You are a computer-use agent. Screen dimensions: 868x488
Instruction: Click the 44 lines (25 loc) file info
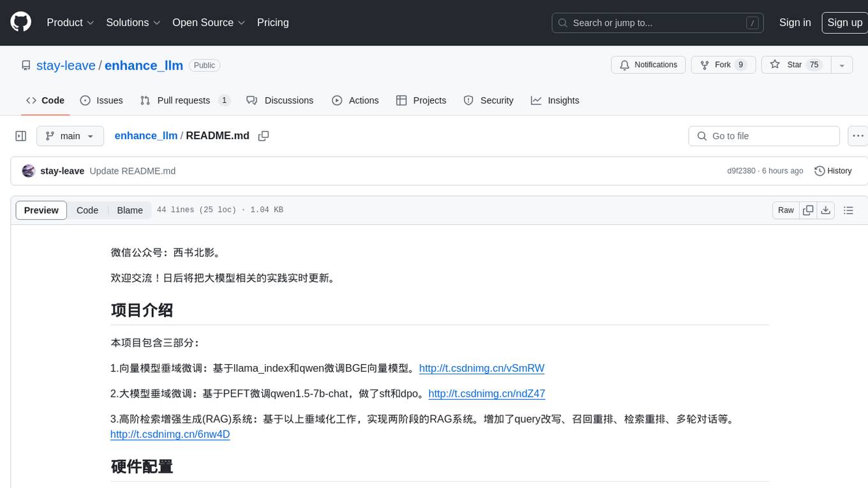(x=220, y=210)
